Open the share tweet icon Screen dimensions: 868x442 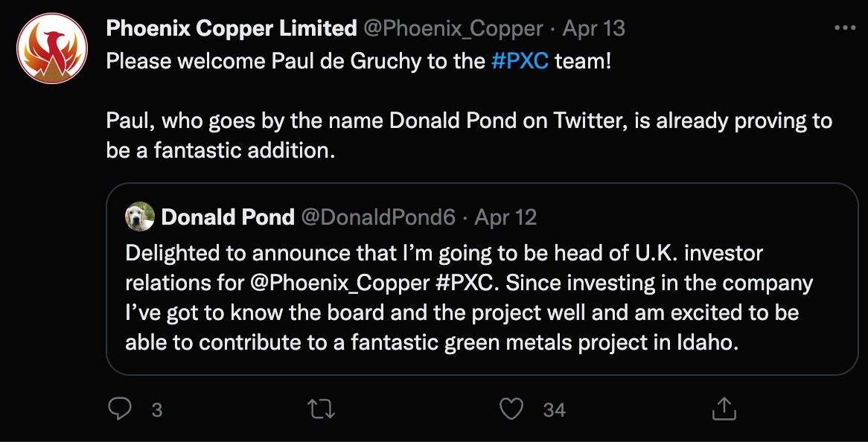point(724,409)
